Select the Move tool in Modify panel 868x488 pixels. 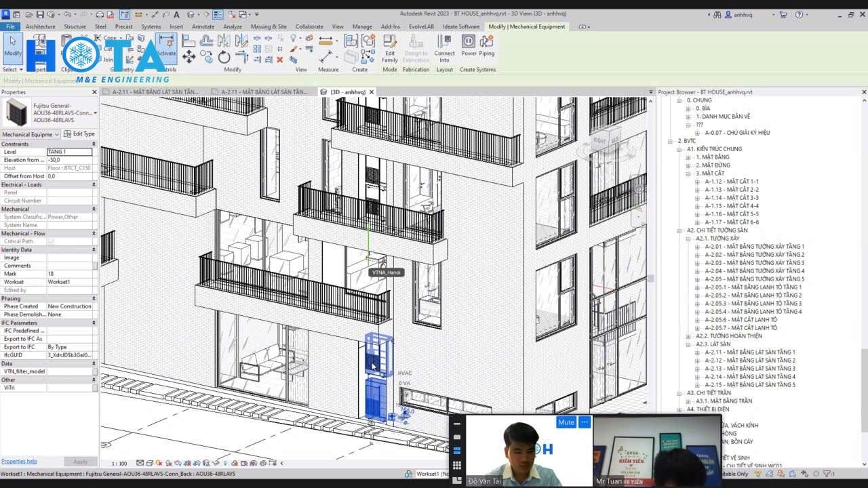click(x=189, y=58)
